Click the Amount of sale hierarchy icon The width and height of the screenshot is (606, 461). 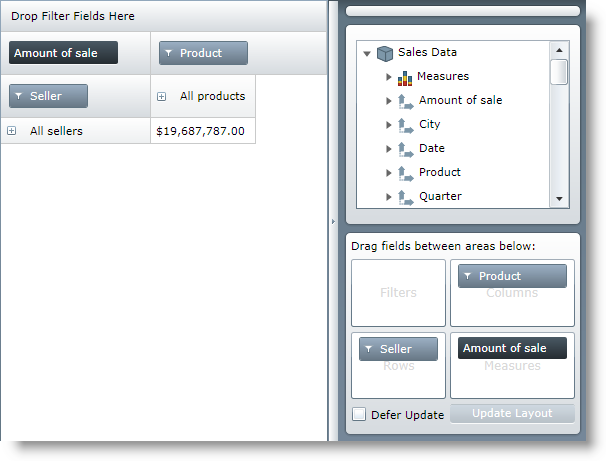click(x=405, y=101)
